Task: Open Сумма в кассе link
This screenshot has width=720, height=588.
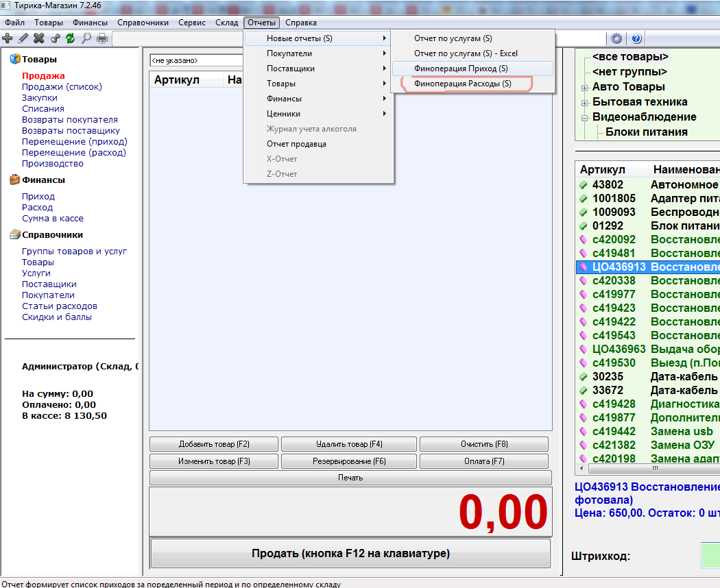Action: (x=53, y=219)
